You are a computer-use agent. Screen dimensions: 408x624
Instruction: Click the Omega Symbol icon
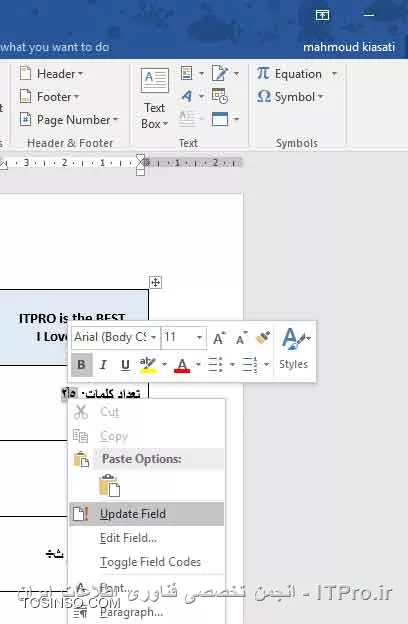point(264,96)
